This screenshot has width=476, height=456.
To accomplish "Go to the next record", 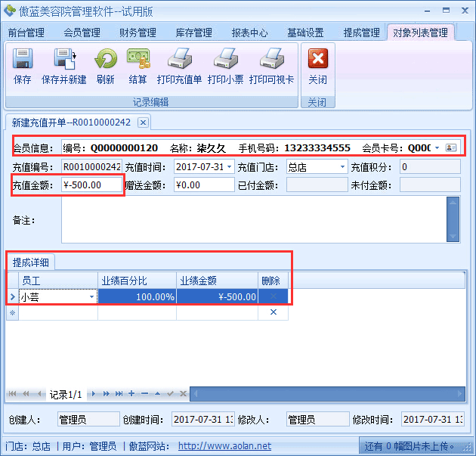I will 93,394.
